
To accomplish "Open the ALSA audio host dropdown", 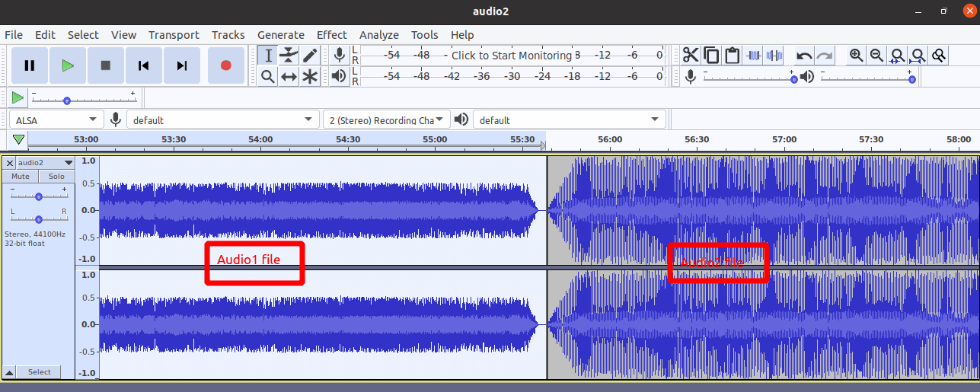I will tap(56, 120).
